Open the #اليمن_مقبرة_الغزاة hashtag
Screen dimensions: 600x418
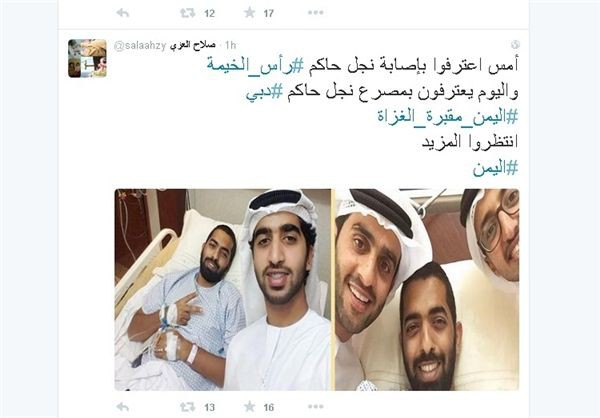(x=448, y=117)
